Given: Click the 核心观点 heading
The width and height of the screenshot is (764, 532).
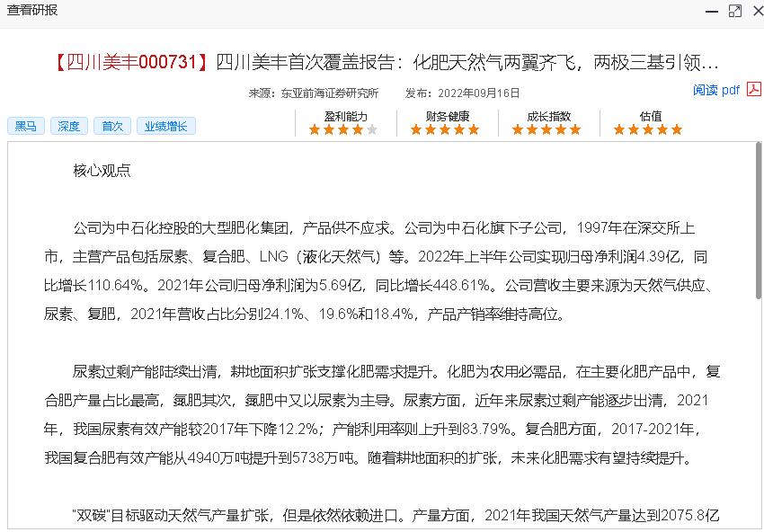Looking at the screenshot, I should point(102,171).
